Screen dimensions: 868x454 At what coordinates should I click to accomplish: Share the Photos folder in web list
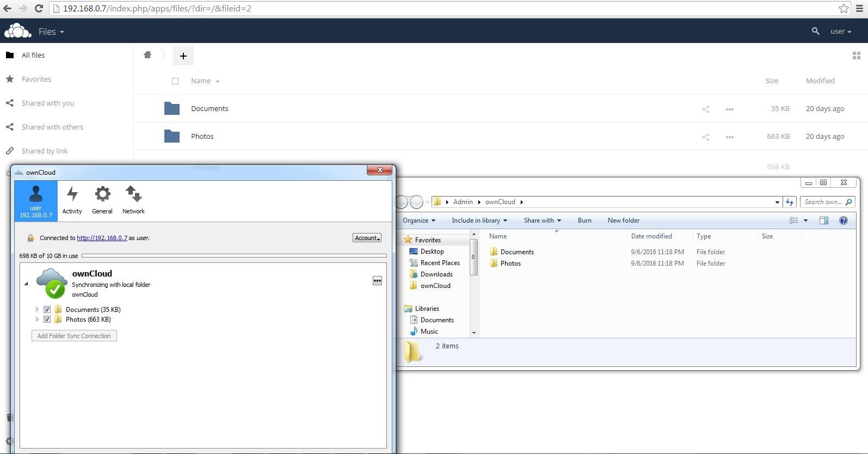pos(706,137)
